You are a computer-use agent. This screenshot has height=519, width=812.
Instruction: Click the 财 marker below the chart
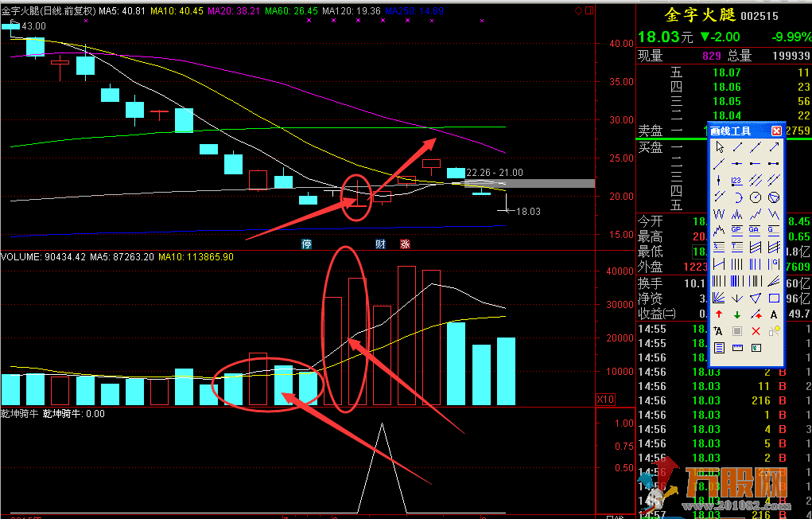click(380, 244)
